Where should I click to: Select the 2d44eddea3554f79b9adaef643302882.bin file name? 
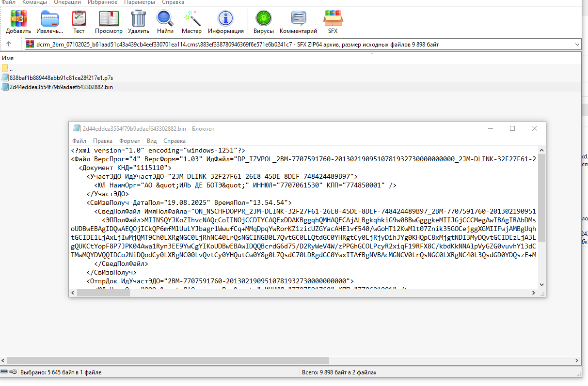(61, 87)
